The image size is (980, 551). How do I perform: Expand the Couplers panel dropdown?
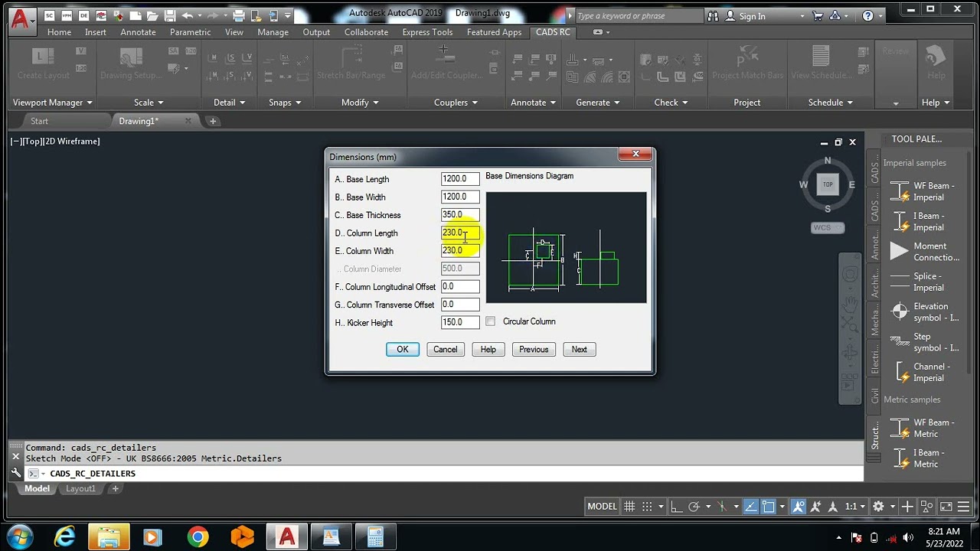[x=456, y=103]
